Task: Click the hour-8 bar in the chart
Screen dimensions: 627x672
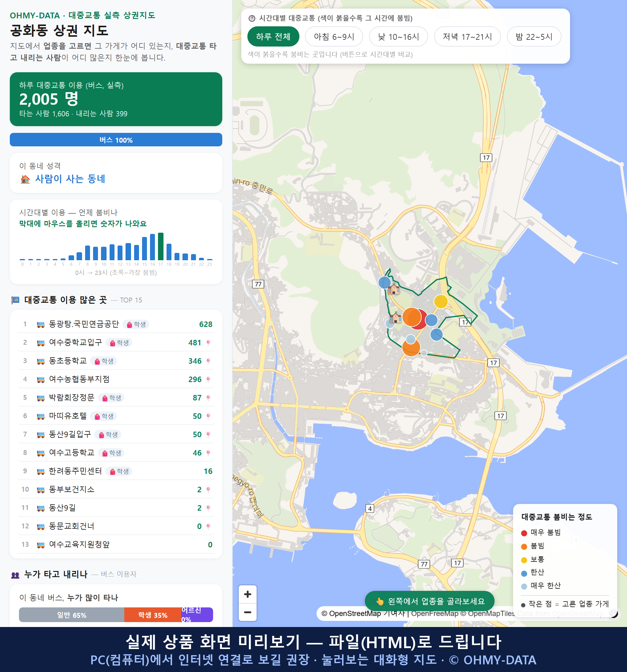Action: pos(88,253)
